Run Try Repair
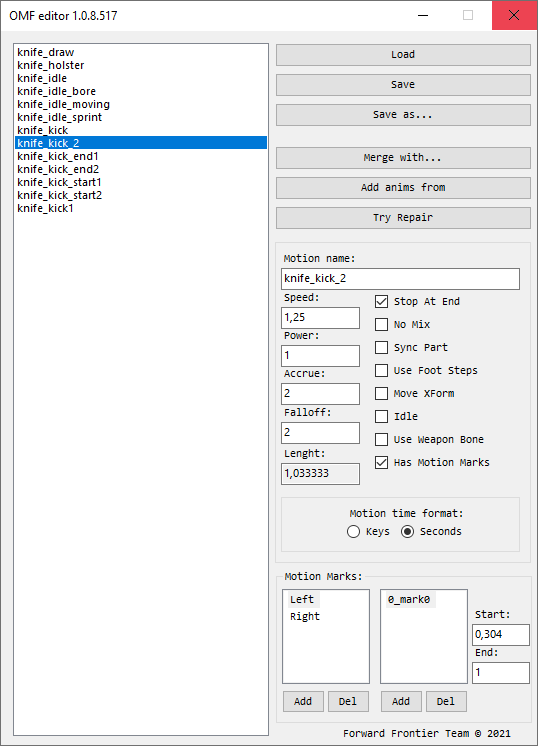Screen dimensions: 538x746 pyautogui.click(x=403, y=217)
